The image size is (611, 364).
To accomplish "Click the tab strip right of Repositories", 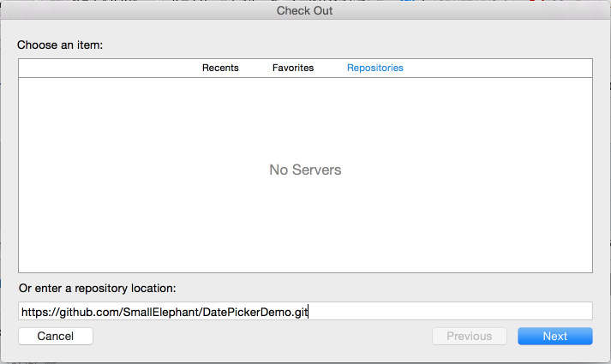I will point(497,68).
